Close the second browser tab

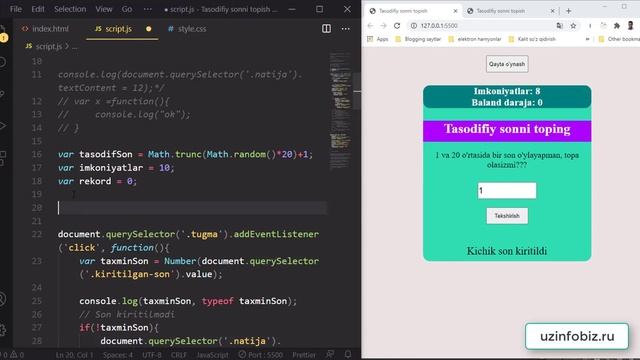553,11
